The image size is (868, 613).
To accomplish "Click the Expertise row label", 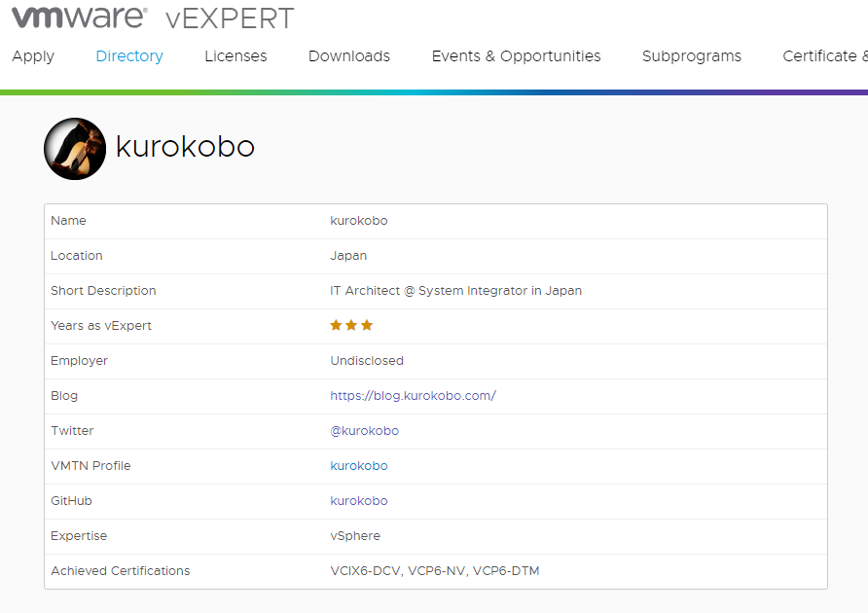I will [x=79, y=536].
